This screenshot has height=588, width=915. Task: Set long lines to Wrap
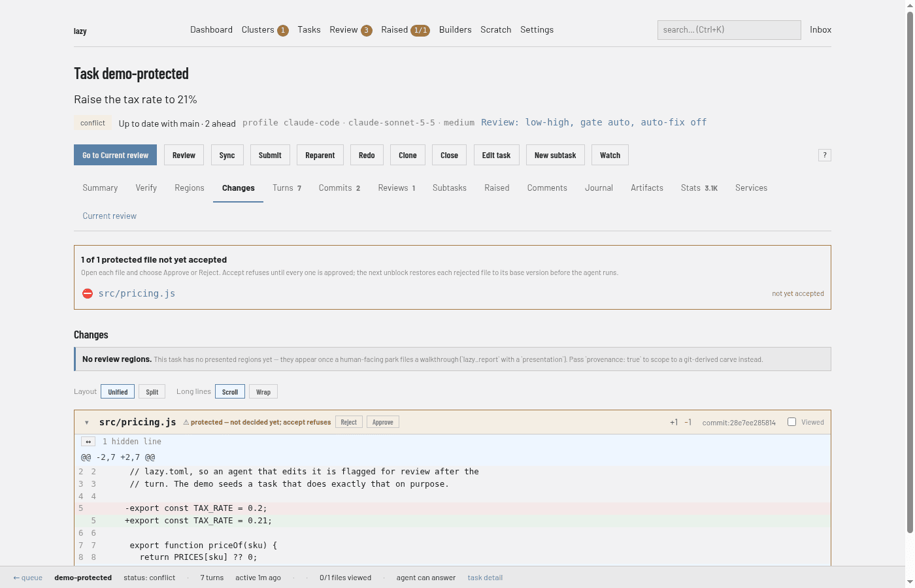pyautogui.click(x=263, y=391)
